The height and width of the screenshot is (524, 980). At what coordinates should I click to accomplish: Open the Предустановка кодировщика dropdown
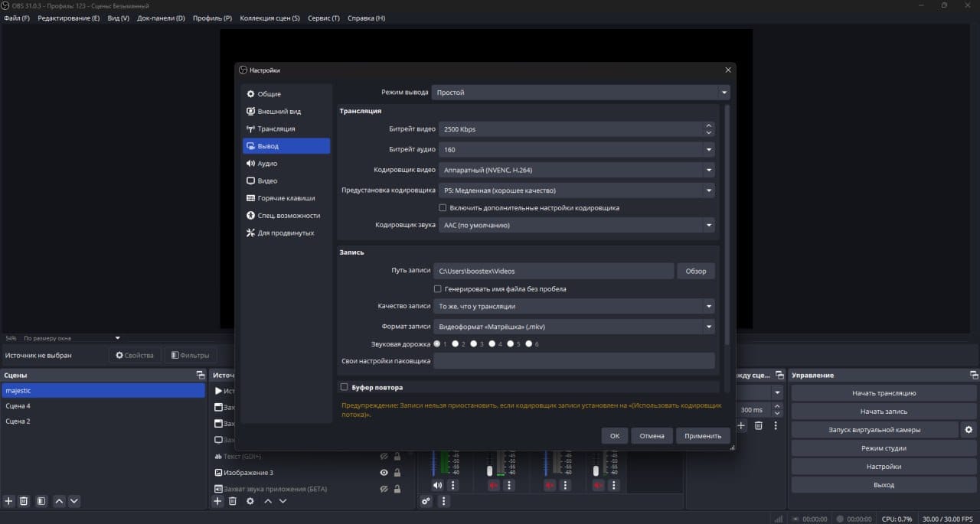pyautogui.click(x=577, y=190)
